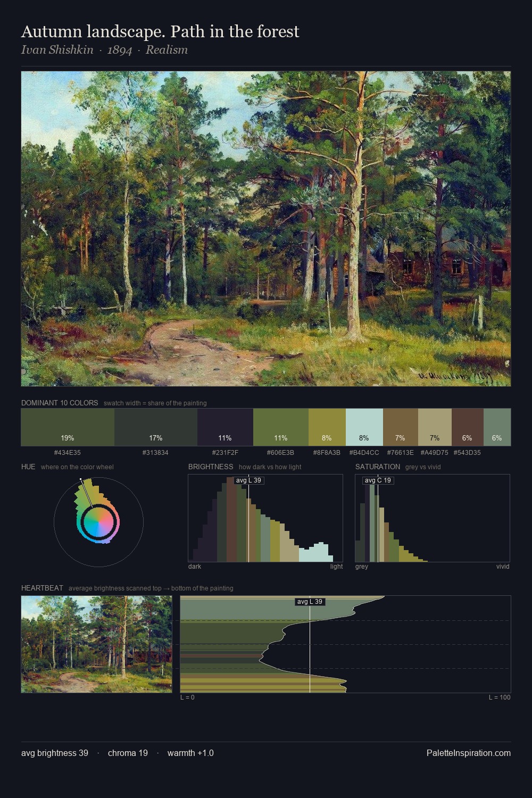532x798 pixels.
Task: Open the main forest painting image
Action: click(266, 229)
